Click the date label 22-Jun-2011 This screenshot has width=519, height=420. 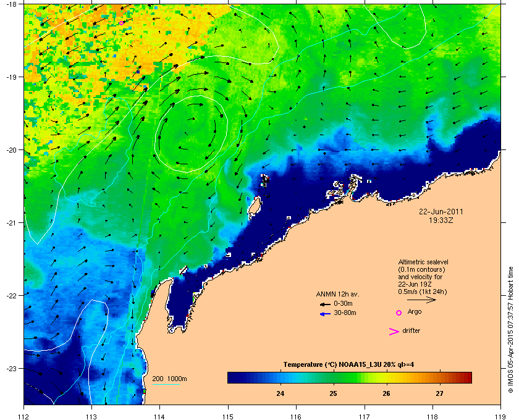coord(441,211)
